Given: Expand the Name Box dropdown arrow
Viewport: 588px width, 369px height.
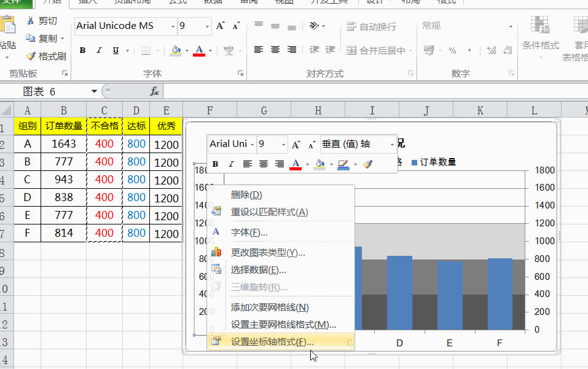Looking at the screenshot, I should tap(94, 91).
